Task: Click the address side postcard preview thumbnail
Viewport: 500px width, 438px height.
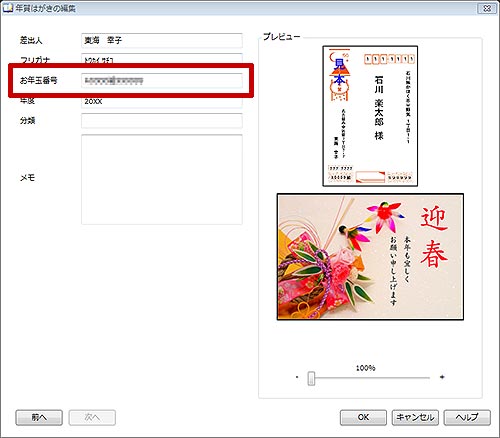Action: (370, 116)
